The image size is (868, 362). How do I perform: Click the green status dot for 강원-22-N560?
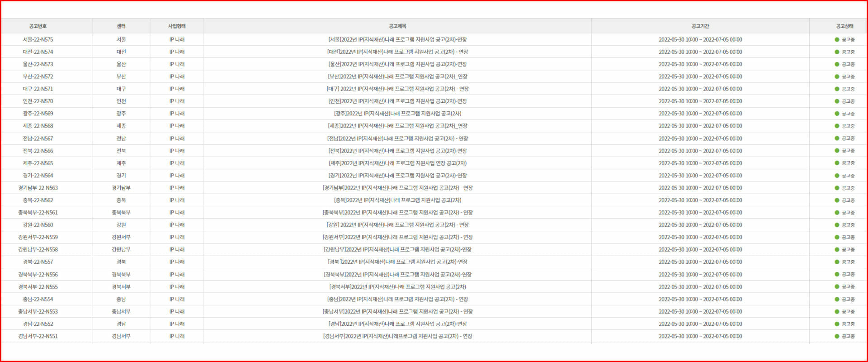click(837, 225)
